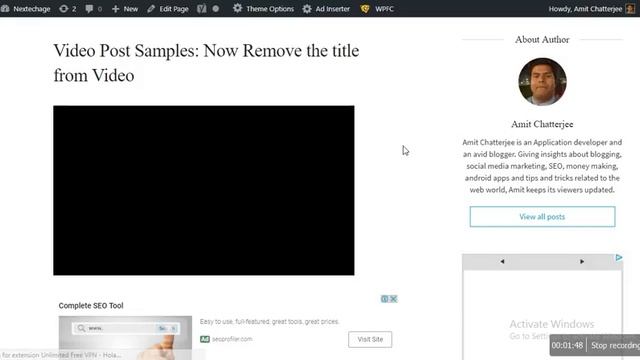Click the ad info icon
The image size is (640, 360).
(x=384, y=299)
